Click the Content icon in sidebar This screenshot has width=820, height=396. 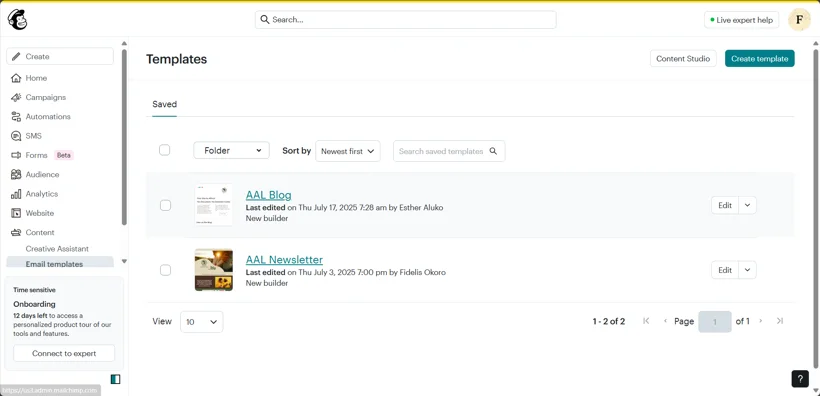16,233
